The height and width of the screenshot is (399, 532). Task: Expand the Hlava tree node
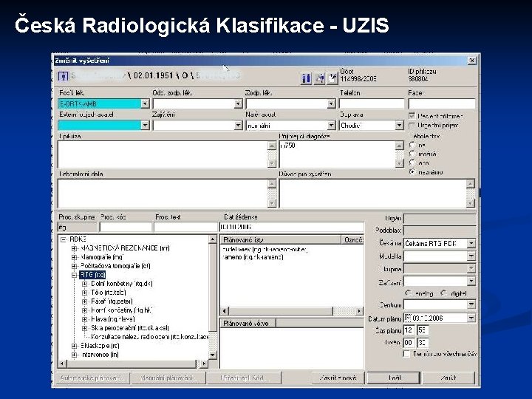(84, 319)
